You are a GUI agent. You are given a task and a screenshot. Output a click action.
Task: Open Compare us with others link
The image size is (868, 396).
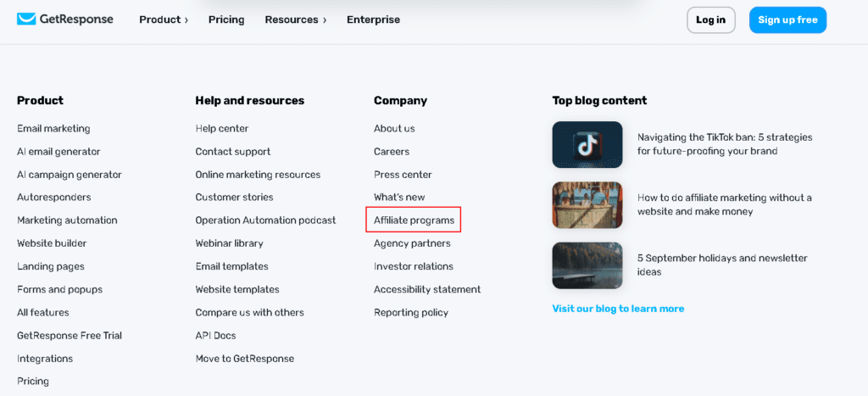250,312
